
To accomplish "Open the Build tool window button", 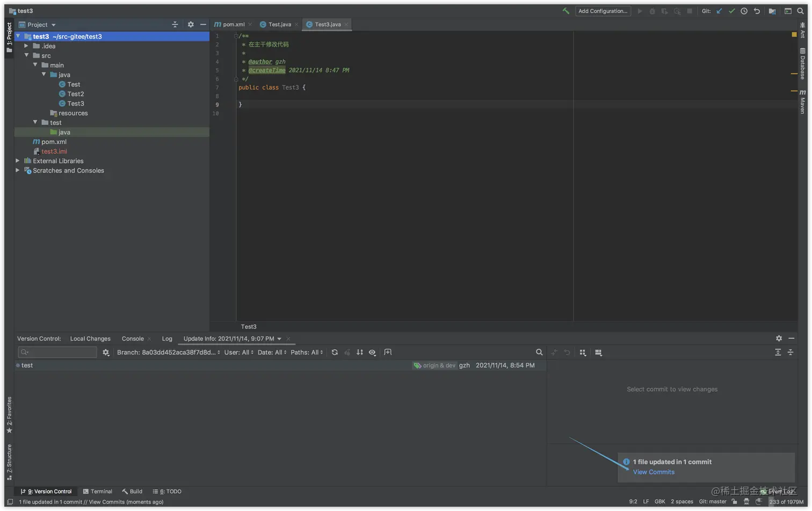I will [x=132, y=491].
